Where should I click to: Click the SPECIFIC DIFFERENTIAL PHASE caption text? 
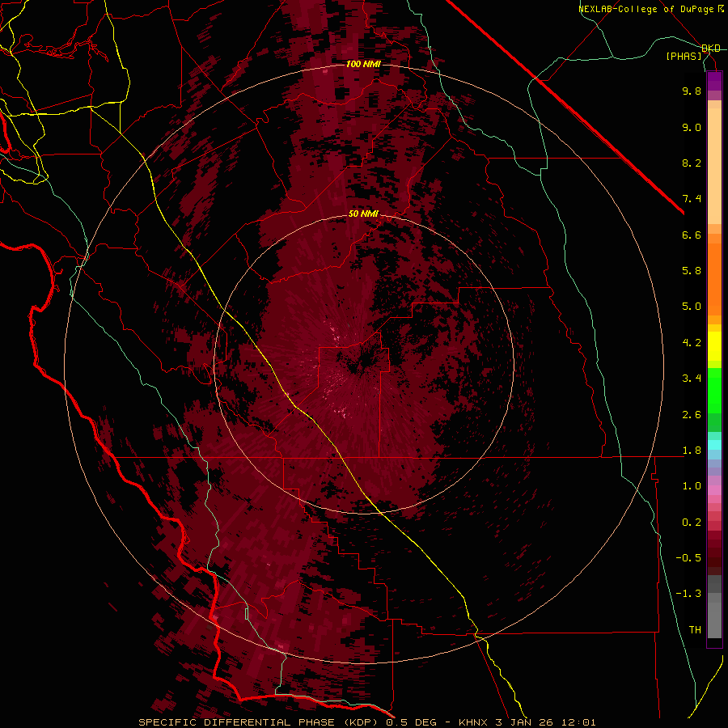[x=236, y=722]
